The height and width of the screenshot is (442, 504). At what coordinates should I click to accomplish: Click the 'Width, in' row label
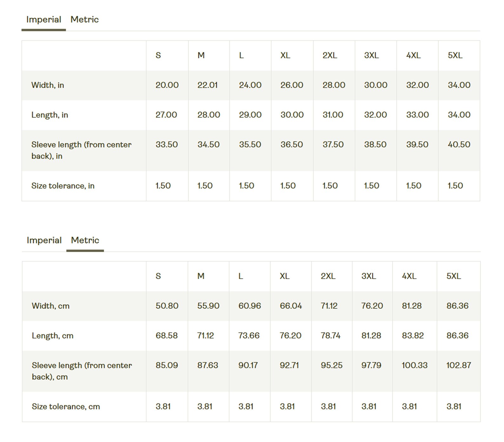point(48,85)
